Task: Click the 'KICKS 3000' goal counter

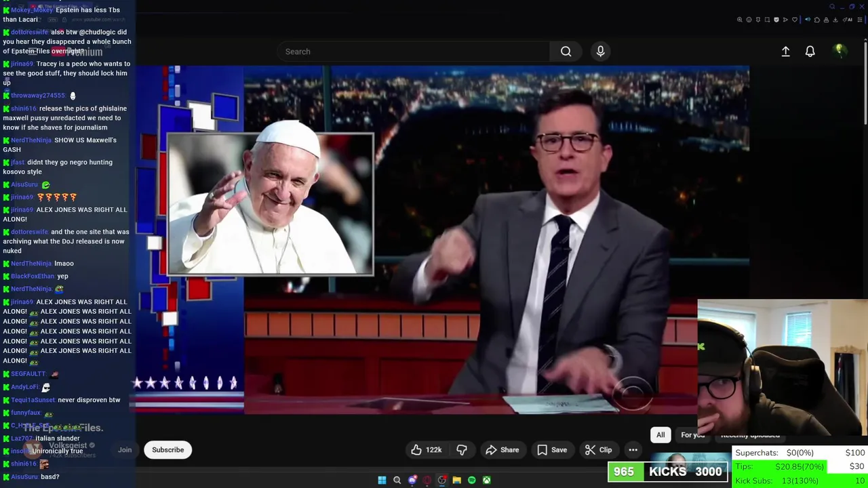Action: (667, 472)
